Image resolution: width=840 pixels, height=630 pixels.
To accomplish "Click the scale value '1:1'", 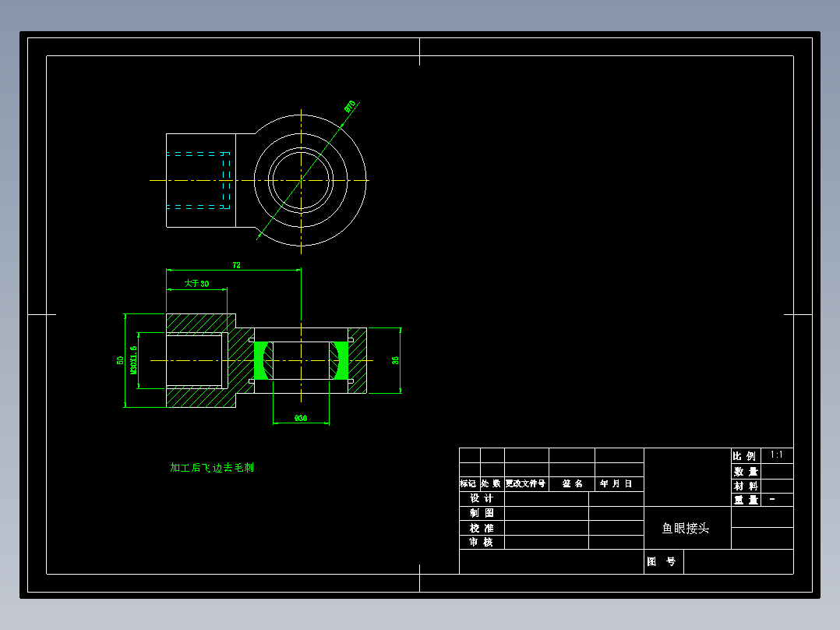I will click(776, 455).
